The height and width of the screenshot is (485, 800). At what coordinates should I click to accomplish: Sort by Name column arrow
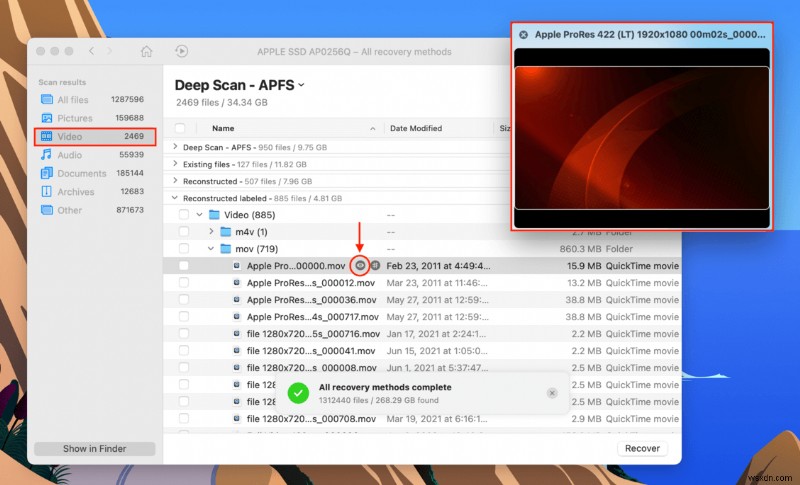(372, 129)
